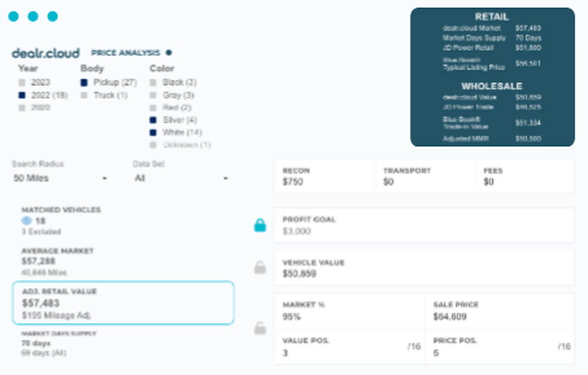The image size is (588, 375).
Task: Click the teal lock icon next to Profit Goal
Action: tap(259, 225)
